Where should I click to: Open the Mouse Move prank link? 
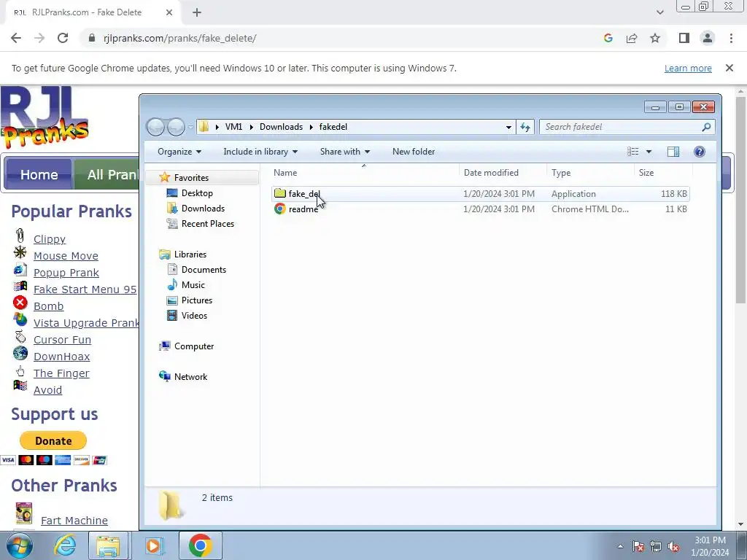coord(66,256)
